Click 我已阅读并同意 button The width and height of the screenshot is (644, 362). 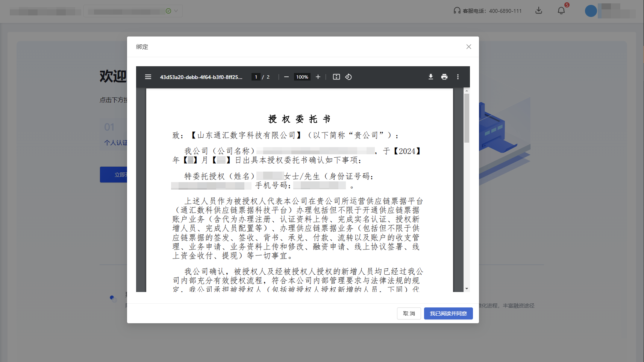[x=449, y=313]
